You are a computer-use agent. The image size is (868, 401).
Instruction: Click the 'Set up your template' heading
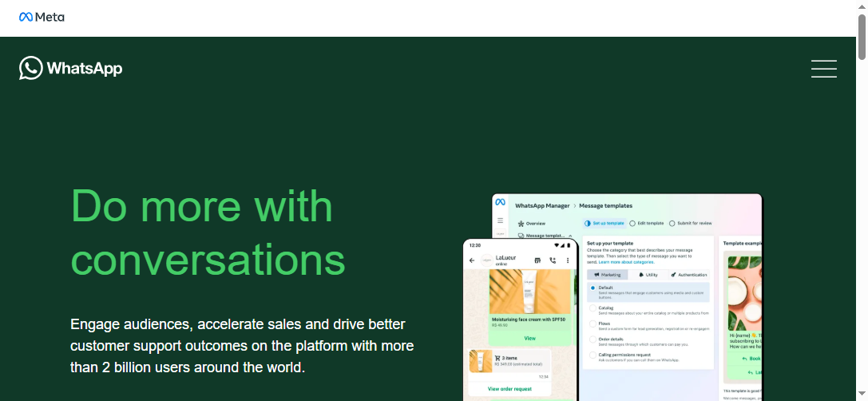pos(610,243)
